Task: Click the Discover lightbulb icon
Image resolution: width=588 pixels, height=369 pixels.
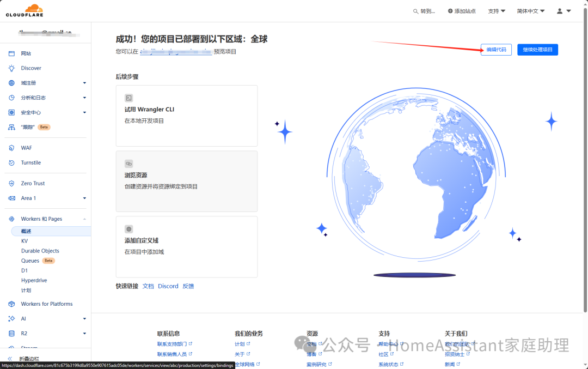Action: pyautogui.click(x=11, y=68)
